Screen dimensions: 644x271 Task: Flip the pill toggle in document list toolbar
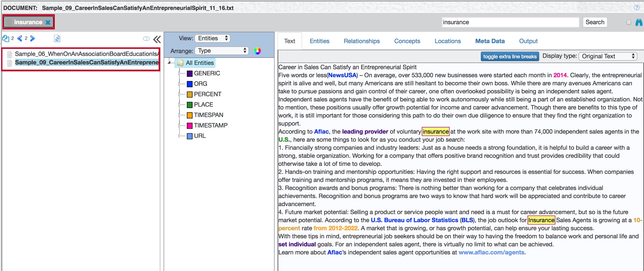[146, 39]
